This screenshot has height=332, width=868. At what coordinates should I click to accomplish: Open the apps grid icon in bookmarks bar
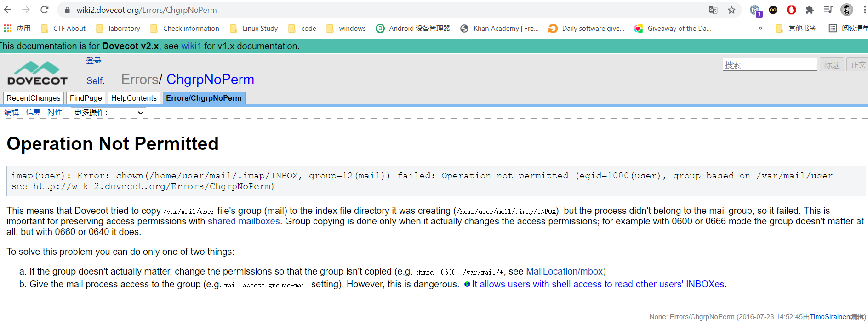(x=8, y=29)
